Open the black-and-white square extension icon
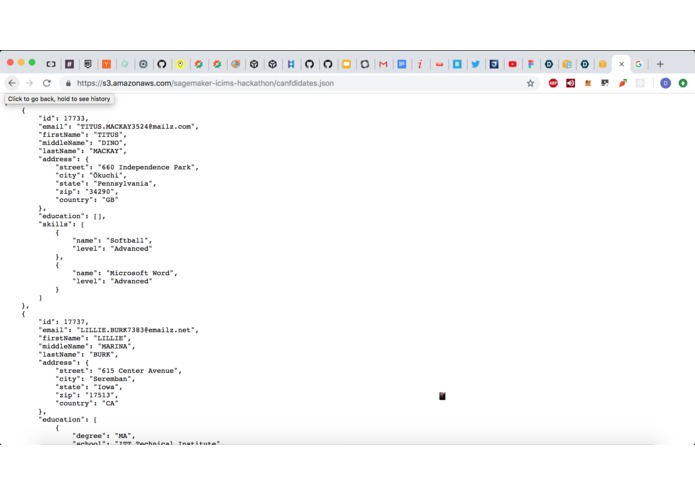This screenshot has height=494, width=695. [605, 83]
